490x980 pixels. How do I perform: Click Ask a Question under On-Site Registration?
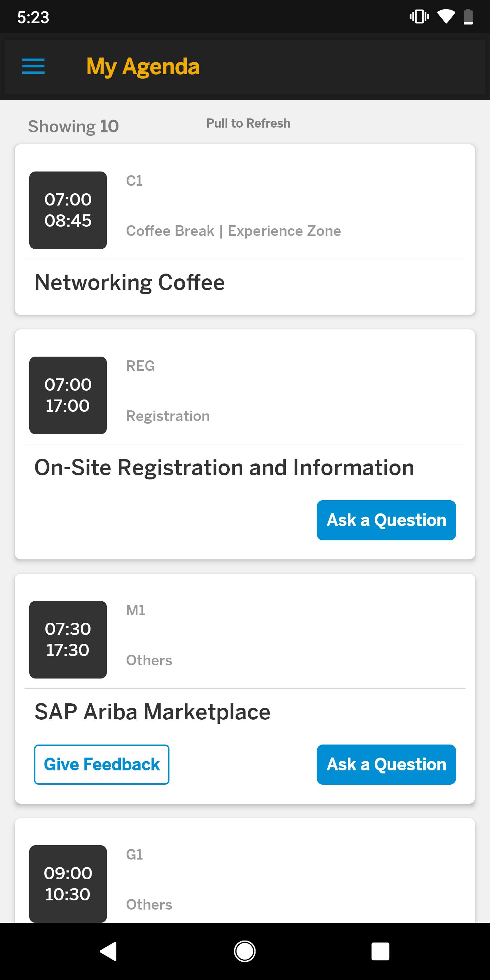pos(386,520)
